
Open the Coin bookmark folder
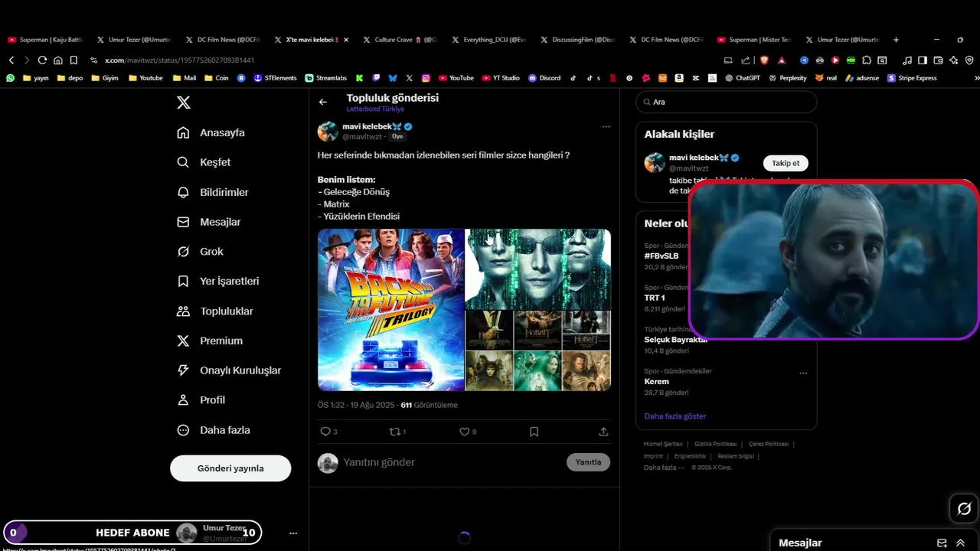coord(216,78)
